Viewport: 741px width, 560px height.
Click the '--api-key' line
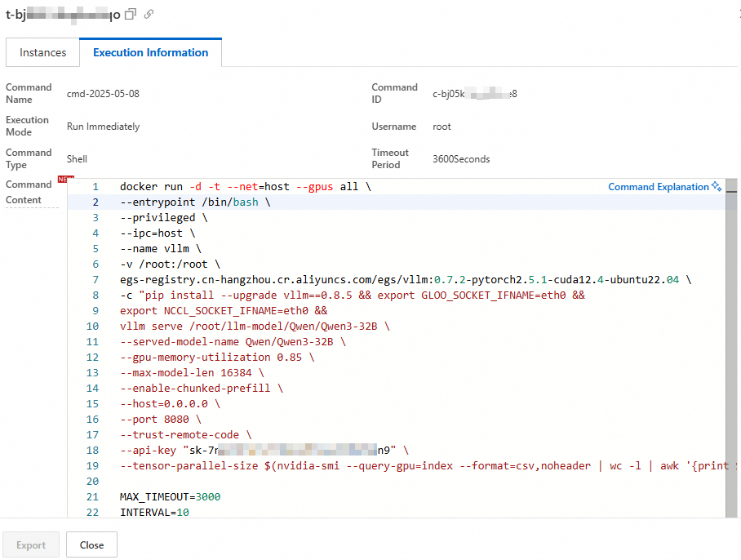point(264,451)
